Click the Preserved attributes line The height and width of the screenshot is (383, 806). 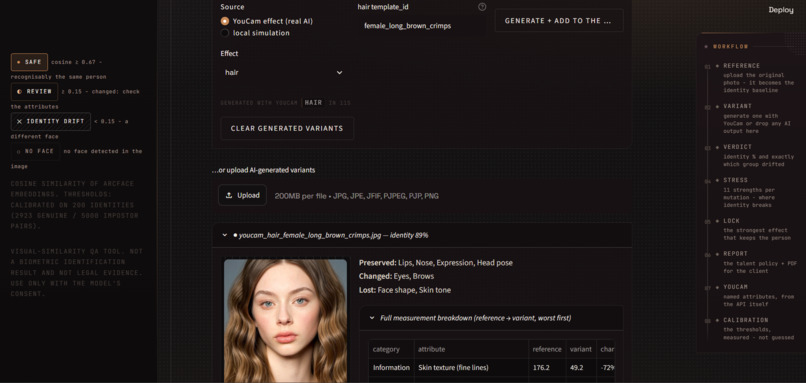pos(436,263)
